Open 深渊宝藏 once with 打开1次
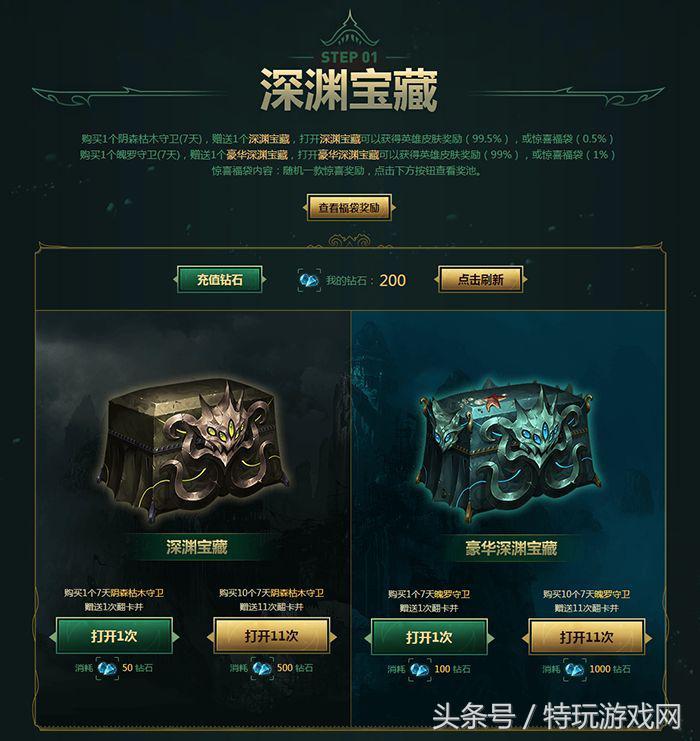The height and width of the screenshot is (741, 700). [114, 636]
